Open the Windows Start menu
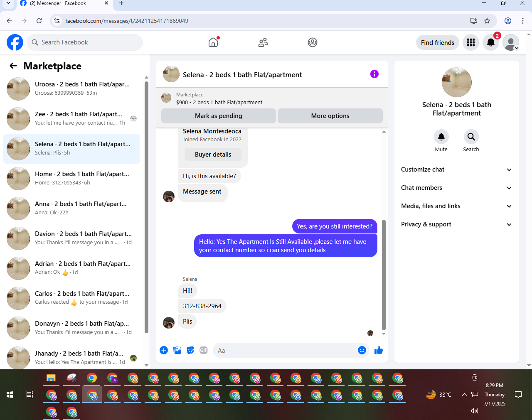 click(10, 395)
